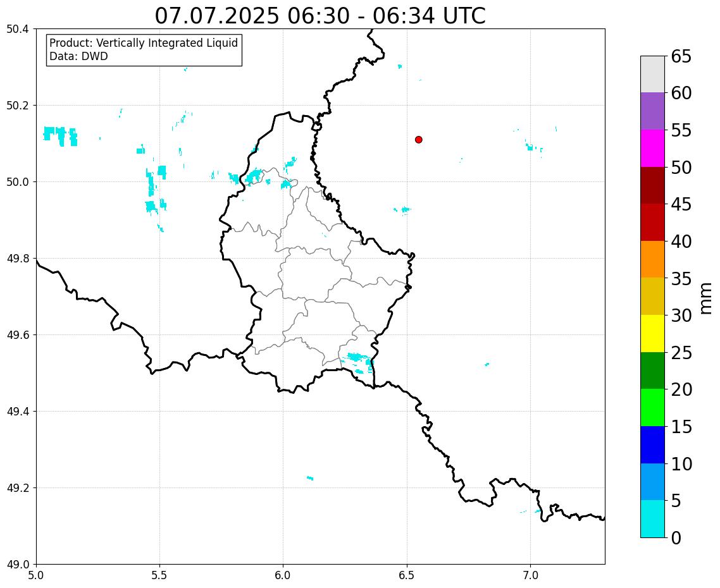Click the 5.5 longitude axis label
720x588 pixels.
[x=160, y=575]
